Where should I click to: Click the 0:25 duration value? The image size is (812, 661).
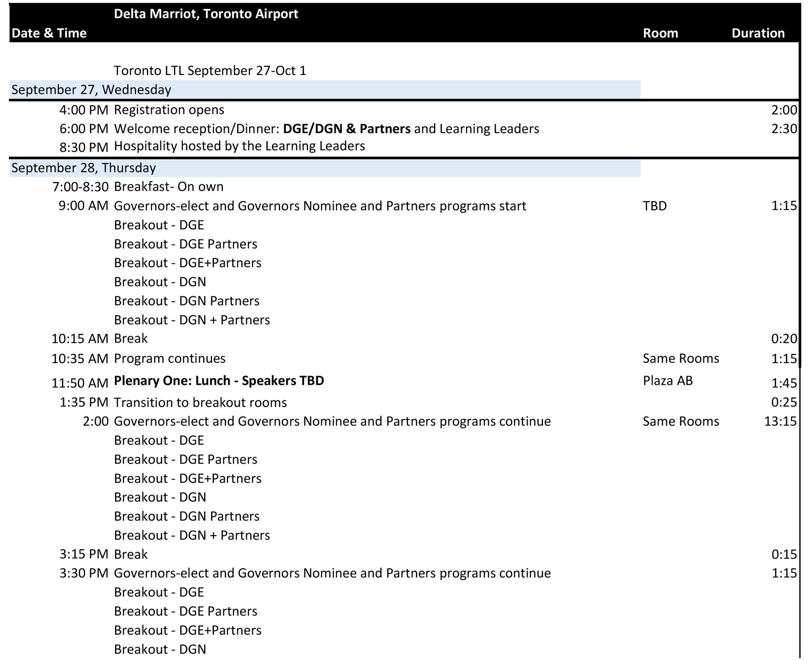783,402
